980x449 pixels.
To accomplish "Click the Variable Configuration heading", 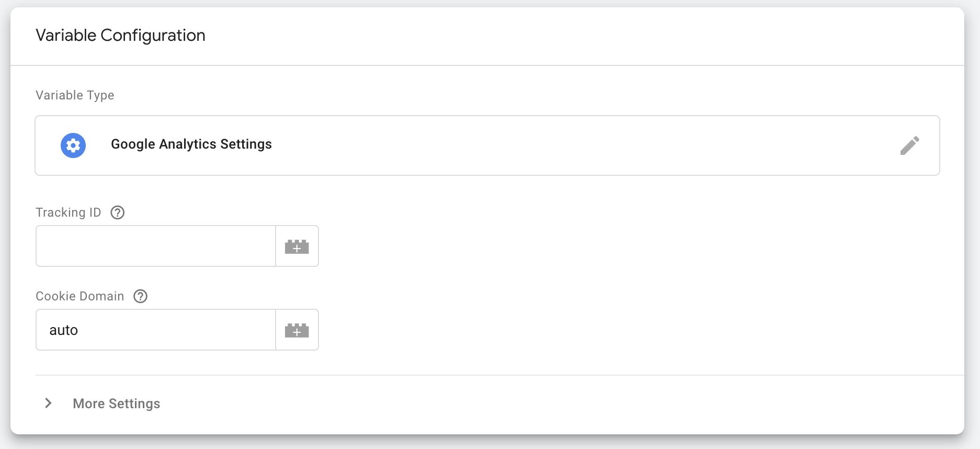I will 120,35.
